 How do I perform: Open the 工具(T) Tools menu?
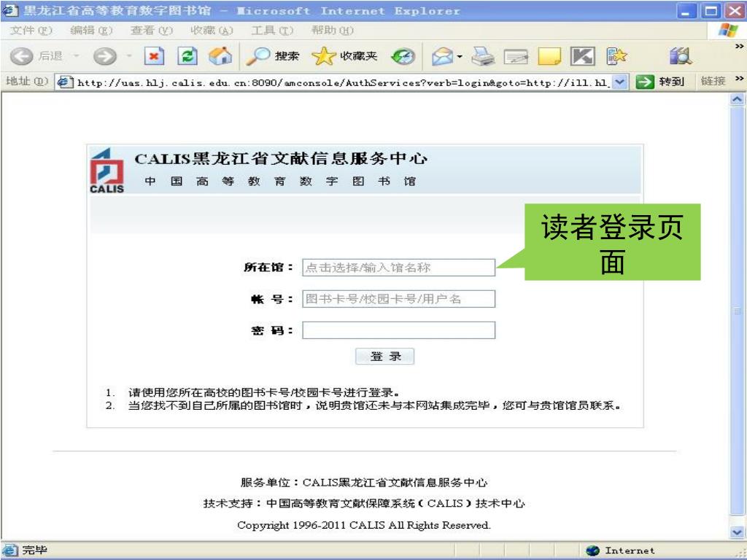[273, 31]
